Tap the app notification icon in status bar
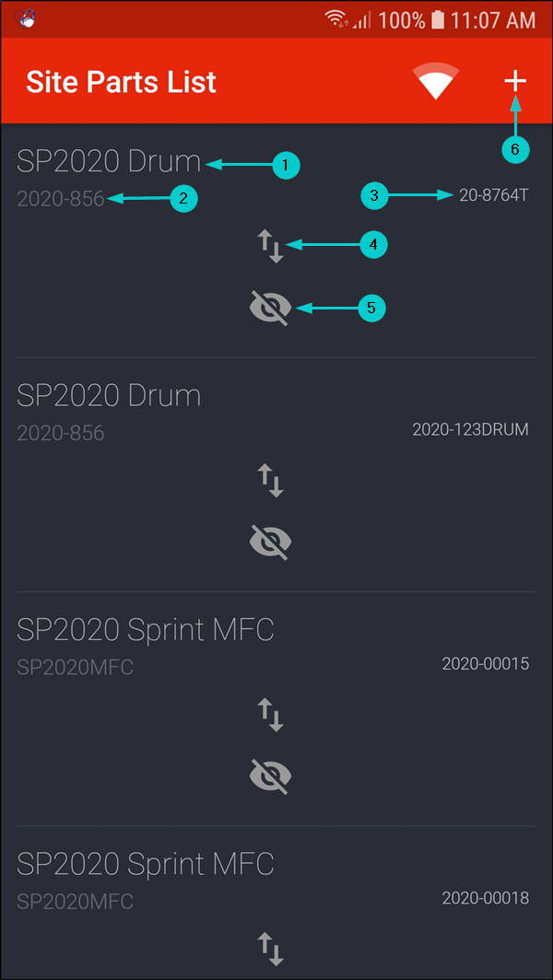 pyautogui.click(x=25, y=19)
